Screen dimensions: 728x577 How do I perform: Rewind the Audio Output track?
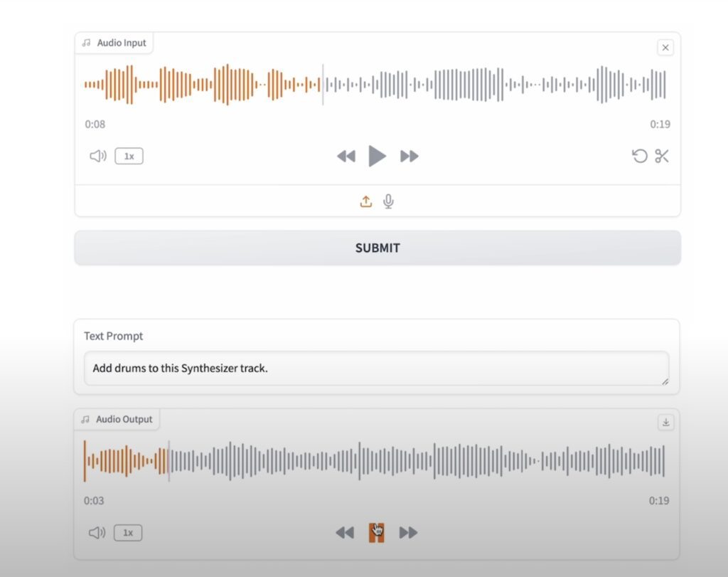(x=345, y=532)
